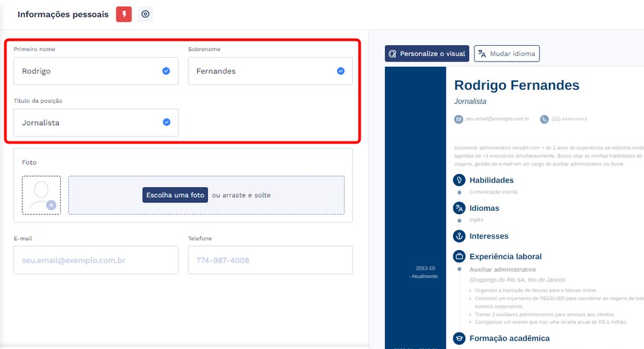Click the Mudar idioma button
644x349 pixels.
(x=507, y=54)
